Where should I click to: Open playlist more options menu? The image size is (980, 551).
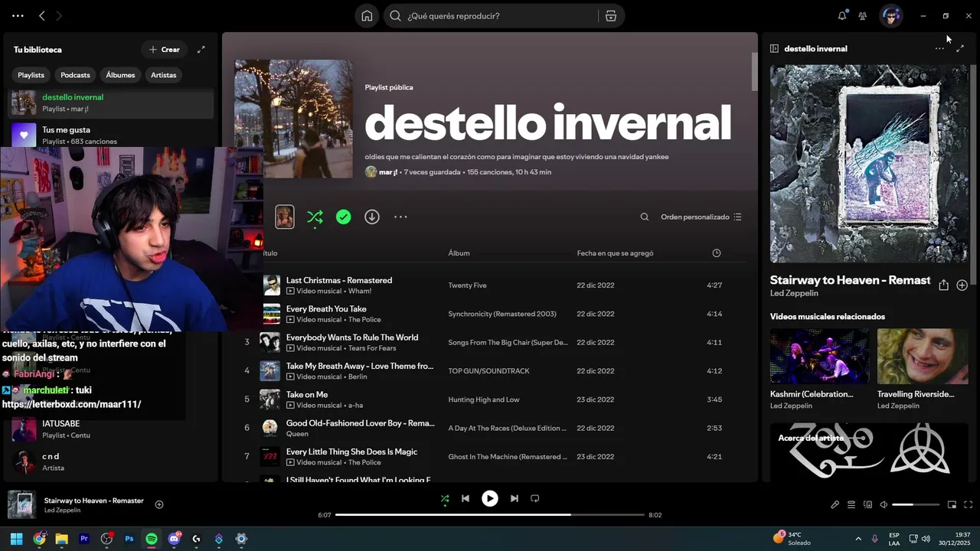(400, 217)
